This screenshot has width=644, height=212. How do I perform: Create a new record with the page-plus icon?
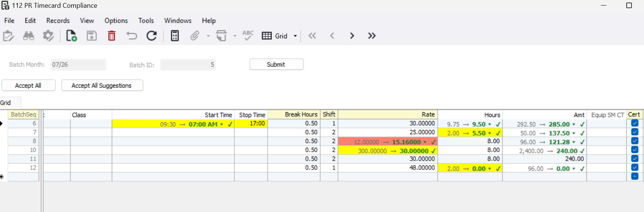(x=71, y=36)
